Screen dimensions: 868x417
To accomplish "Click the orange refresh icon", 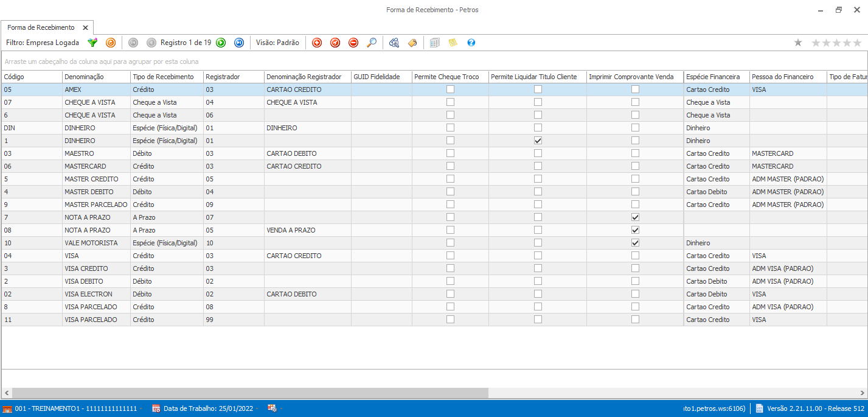I will click(x=110, y=43).
